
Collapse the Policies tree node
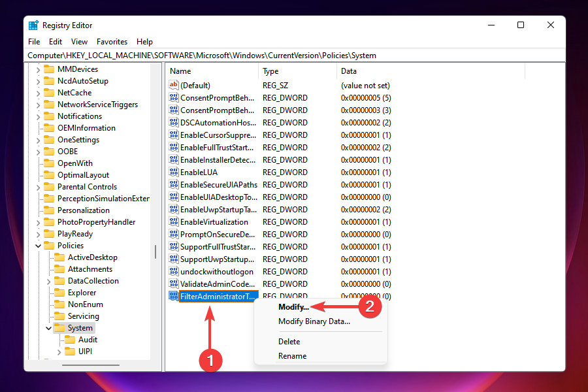pyautogui.click(x=38, y=246)
